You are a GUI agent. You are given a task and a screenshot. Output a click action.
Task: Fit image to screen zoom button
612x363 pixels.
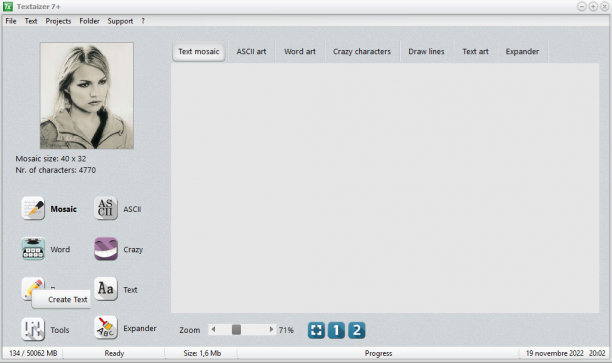tap(316, 330)
